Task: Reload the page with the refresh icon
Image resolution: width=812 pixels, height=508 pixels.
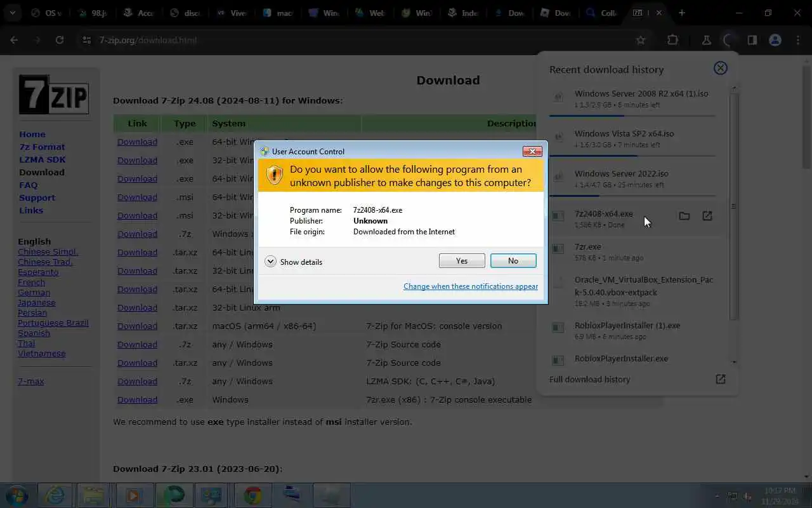Action: 60,40
